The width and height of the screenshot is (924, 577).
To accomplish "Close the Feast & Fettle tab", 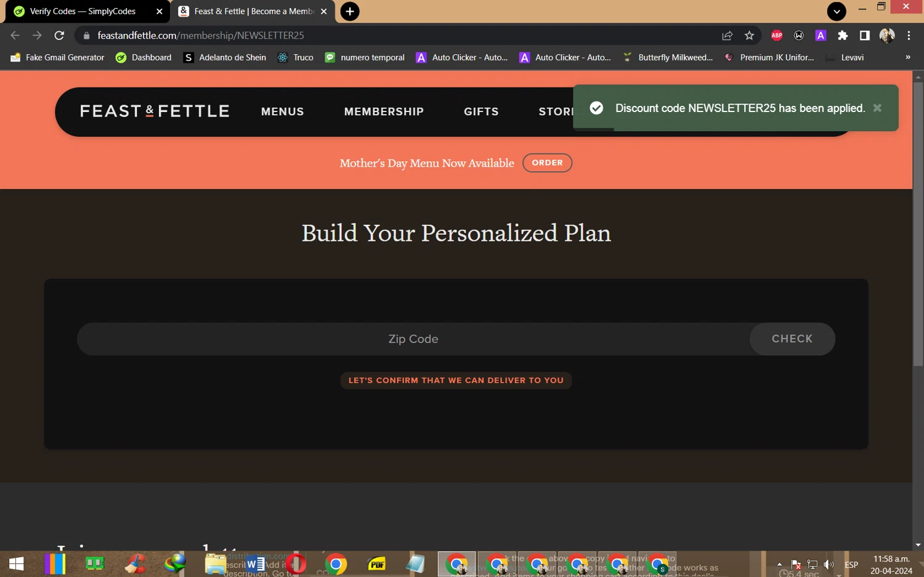I will coord(324,11).
